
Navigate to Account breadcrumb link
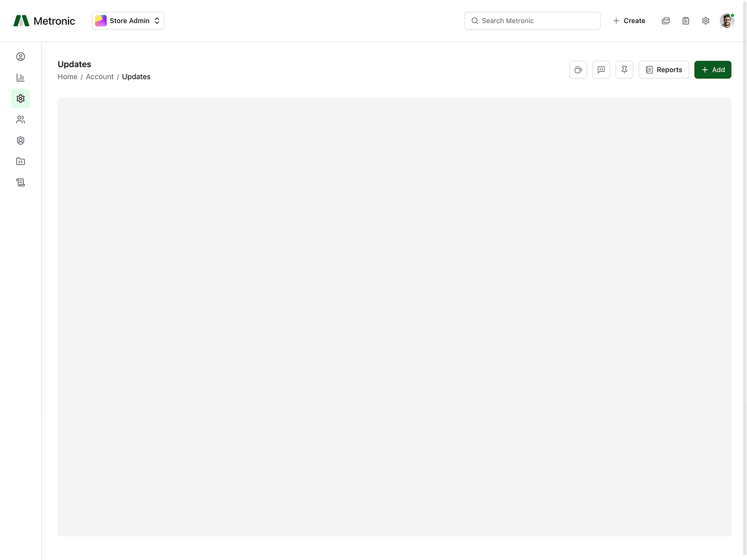coord(100,77)
